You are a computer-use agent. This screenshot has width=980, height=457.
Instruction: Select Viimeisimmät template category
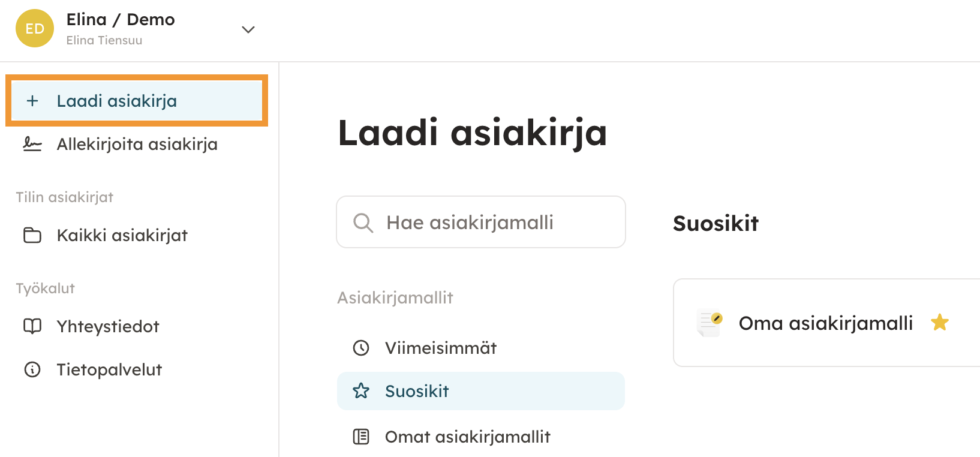(x=441, y=348)
